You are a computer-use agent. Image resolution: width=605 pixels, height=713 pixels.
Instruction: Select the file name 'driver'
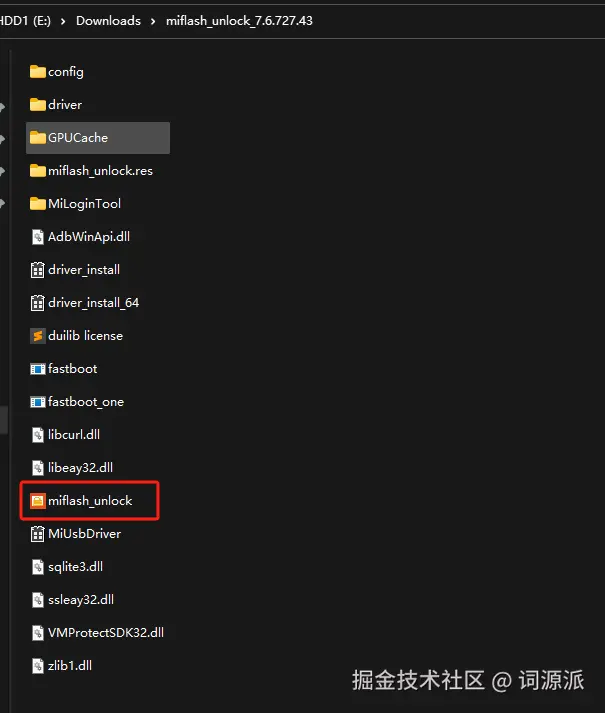click(x=65, y=105)
